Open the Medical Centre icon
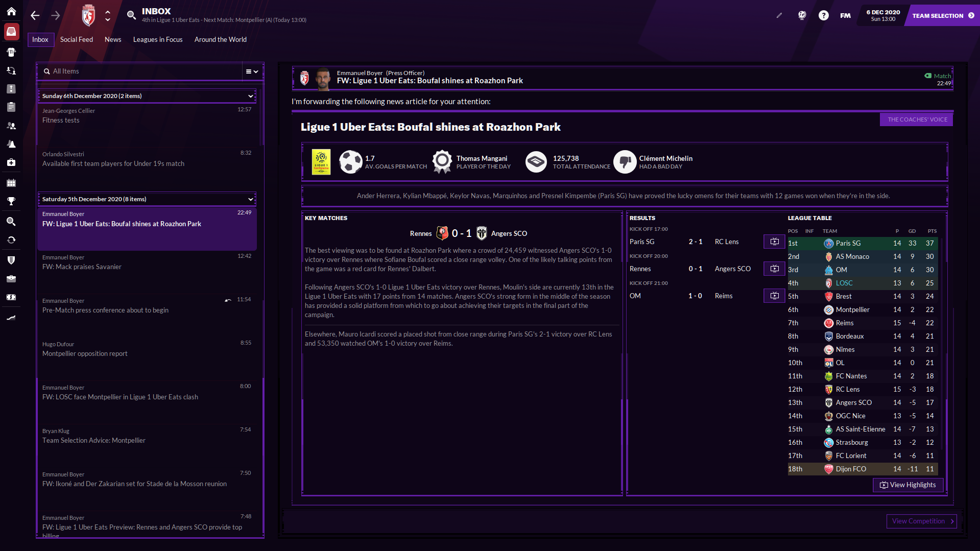Screen dimensions: 980x551 (x=11, y=162)
